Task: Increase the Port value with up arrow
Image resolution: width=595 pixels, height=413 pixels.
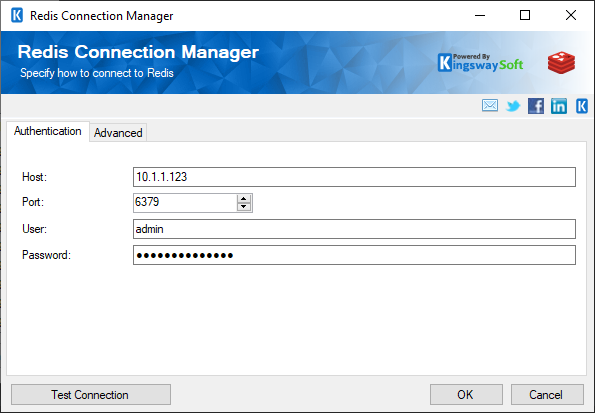Action: point(244,199)
